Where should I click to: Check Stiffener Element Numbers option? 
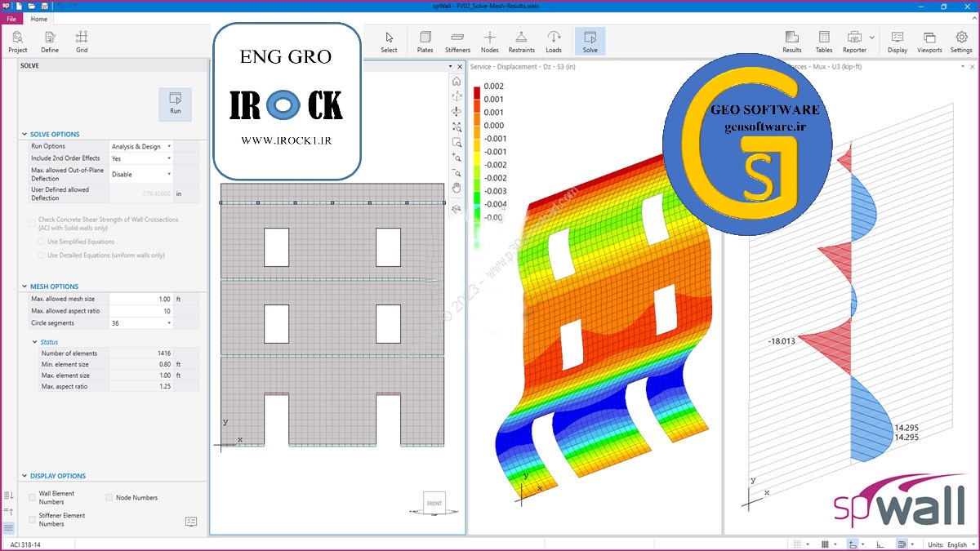33,519
